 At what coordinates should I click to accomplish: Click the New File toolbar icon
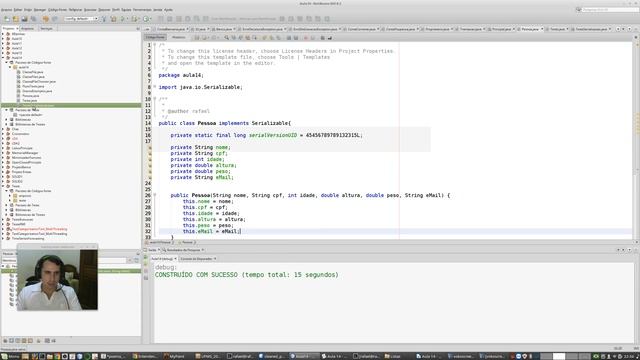(7, 19)
